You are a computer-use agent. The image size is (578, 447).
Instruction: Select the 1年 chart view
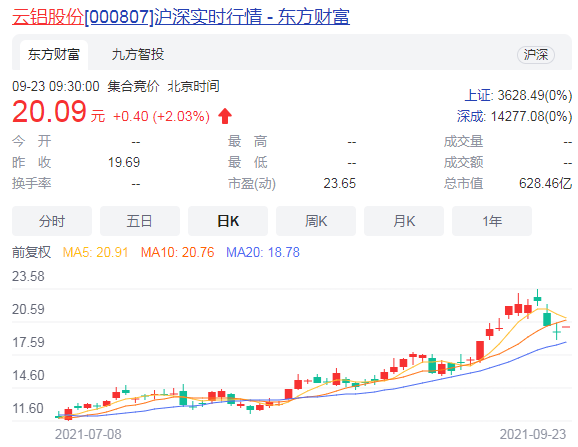pos(492,221)
